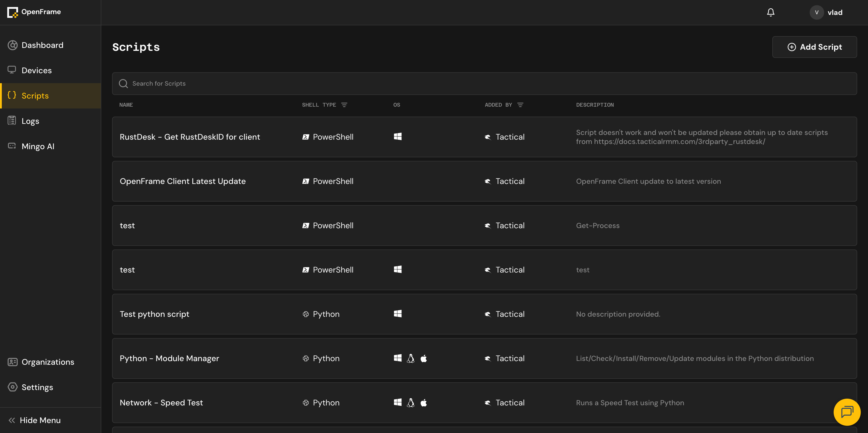
Task: Click Windows OS icon on RustDesk row
Action: pos(398,136)
